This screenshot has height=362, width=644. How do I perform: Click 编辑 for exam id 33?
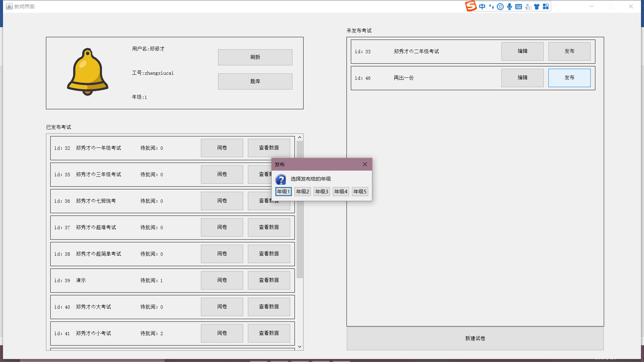coord(522,51)
